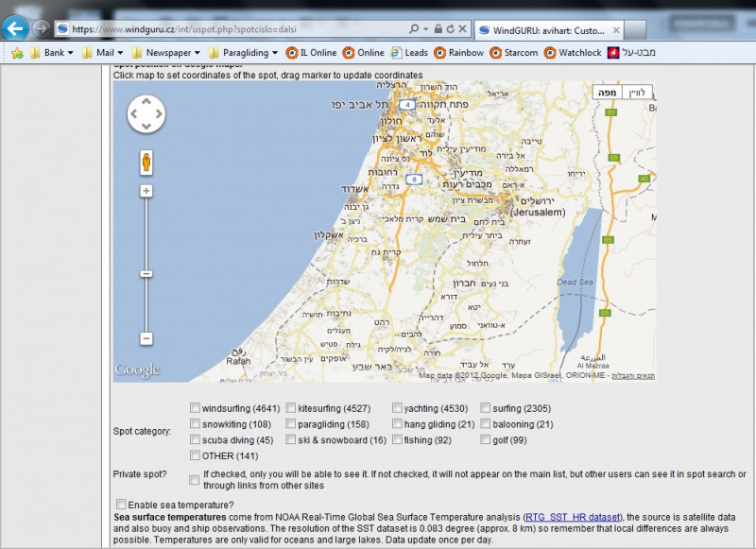This screenshot has height=549, width=756.
Task: Refresh the page with the reload icon
Action: (x=450, y=29)
